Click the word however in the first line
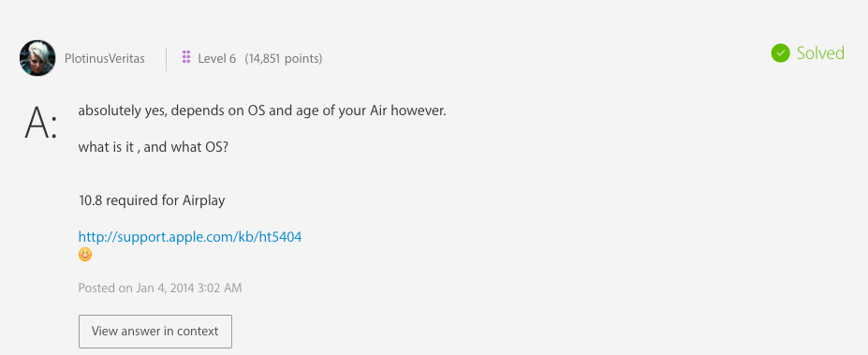The height and width of the screenshot is (355, 868). 419,111
